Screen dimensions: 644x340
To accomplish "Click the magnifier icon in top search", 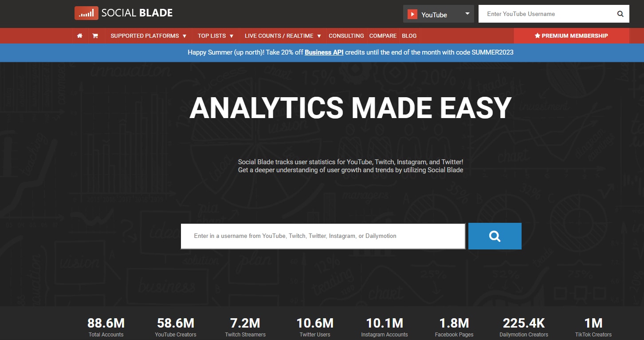I will coord(620,14).
